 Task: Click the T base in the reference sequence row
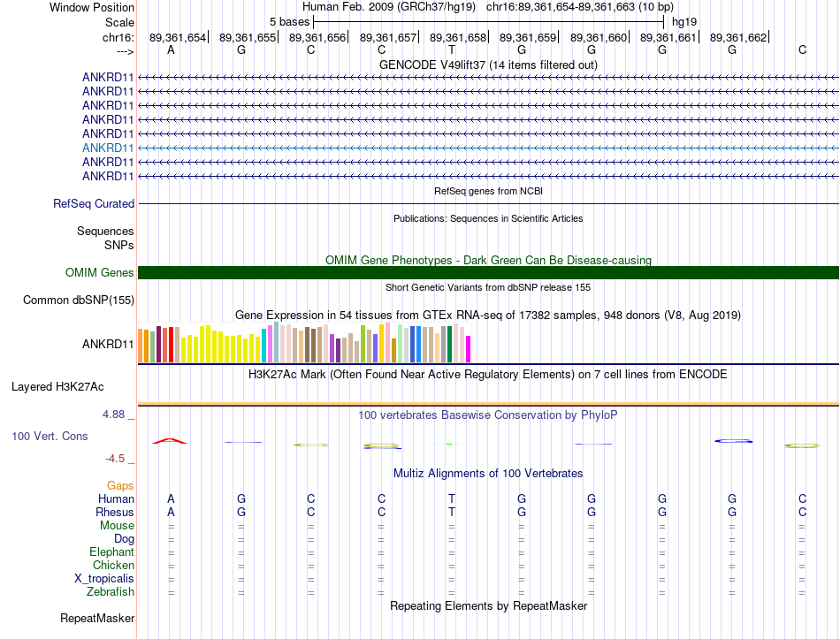click(452, 49)
